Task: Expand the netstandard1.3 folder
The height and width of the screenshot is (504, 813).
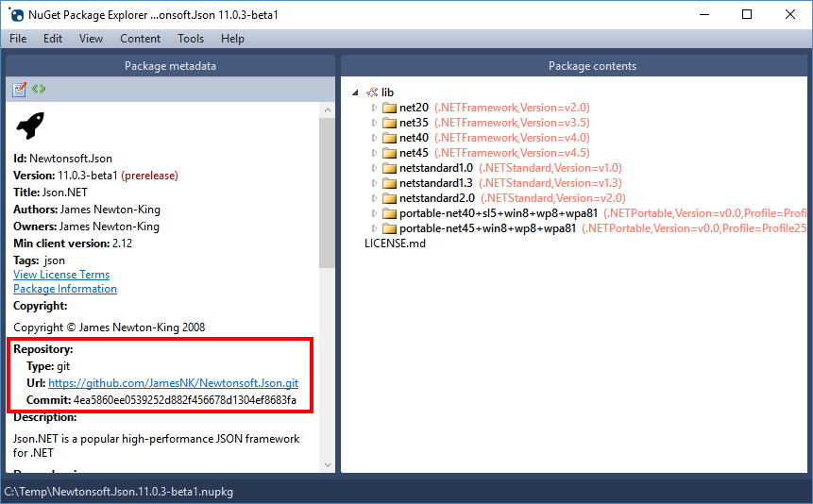Action: click(x=374, y=183)
